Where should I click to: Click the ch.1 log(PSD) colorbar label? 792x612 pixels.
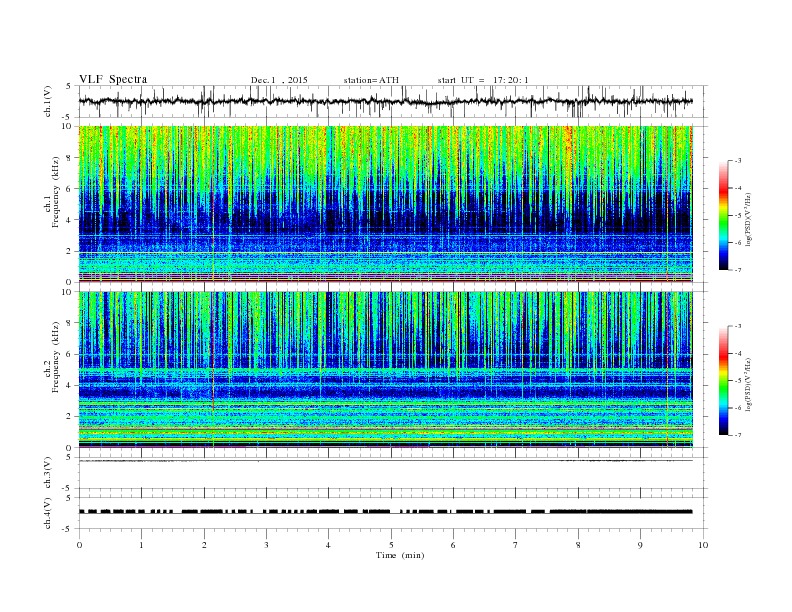[x=748, y=219]
